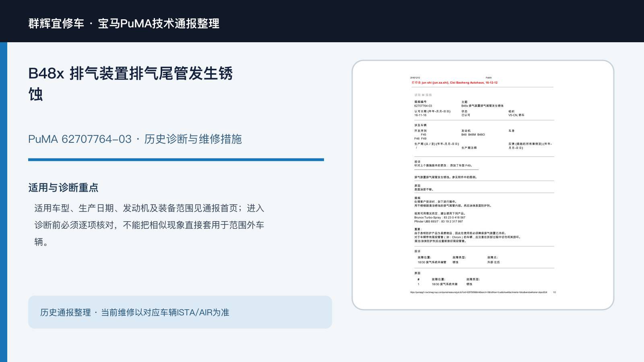Click the engine list B48 B48M B48O in the document
The width and height of the screenshot is (644, 362).
473,135
